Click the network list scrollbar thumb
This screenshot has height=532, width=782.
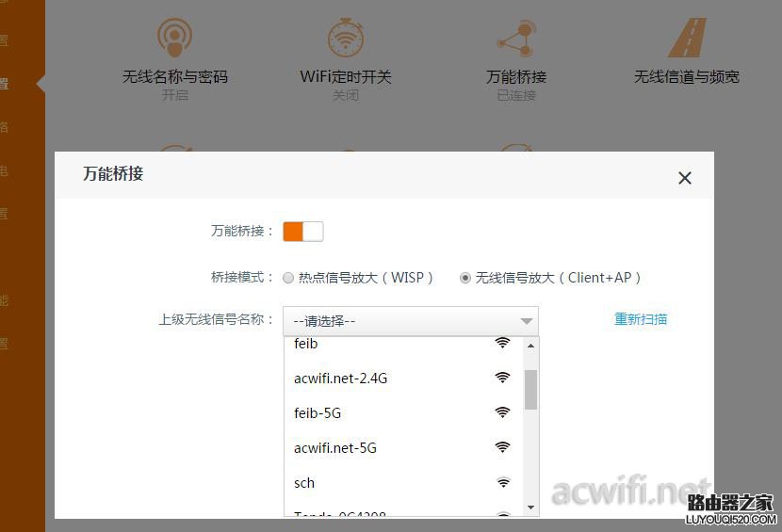(530, 389)
